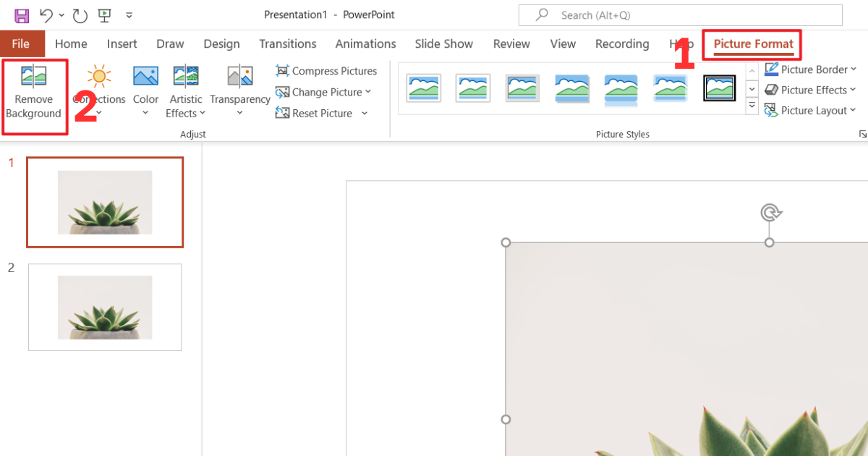The image size is (868, 456).
Task: Click Change Picture button
Action: click(x=319, y=92)
